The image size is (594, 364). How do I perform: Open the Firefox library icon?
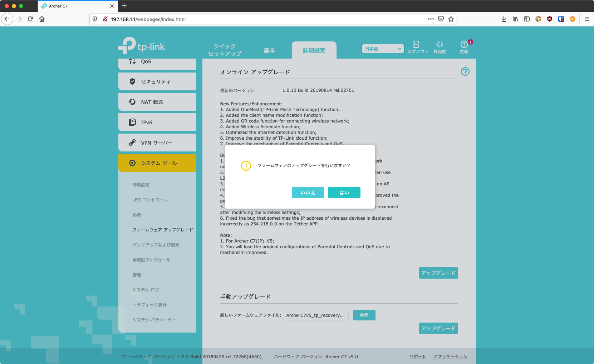[515, 19]
